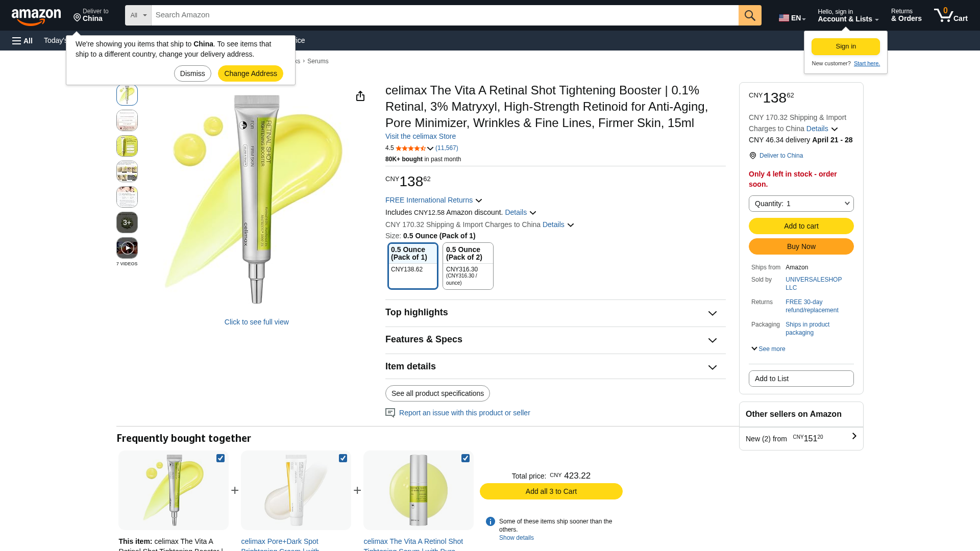The height and width of the screenshot is (551, 980).
Task: Open the Returns & Orders menu item
Action: pyautogui.click(x=906, y=15)
